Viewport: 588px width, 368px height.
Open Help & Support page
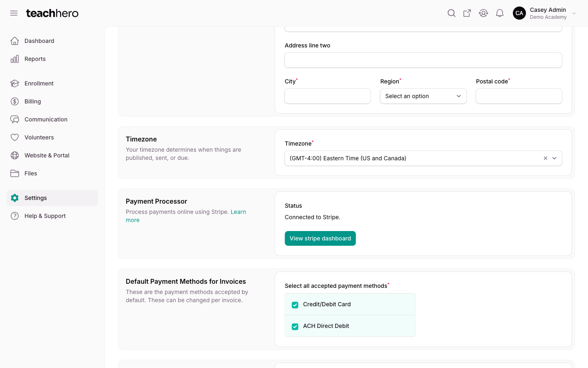pos(52,216)
